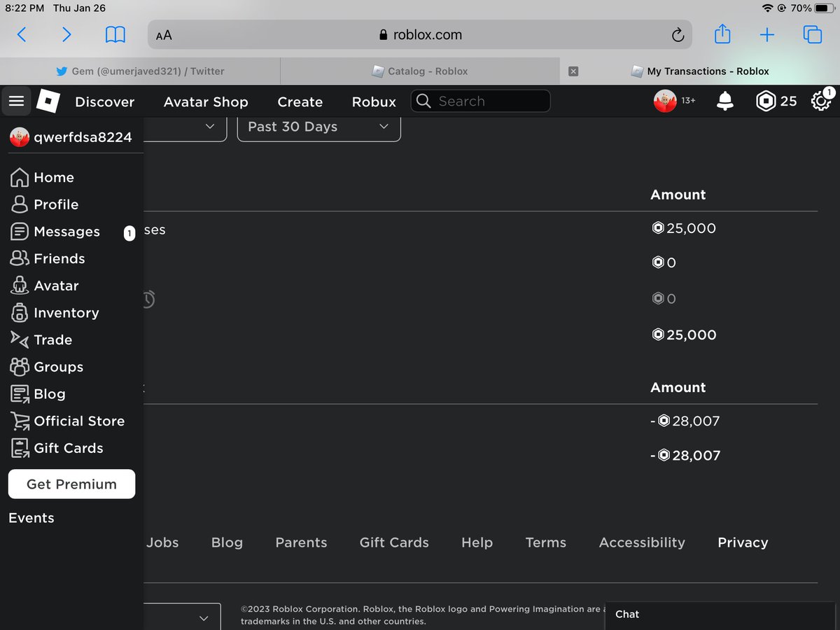Open the aA reader options
The width and height of the screenshot is (840, 630).
tap(164, 35)
